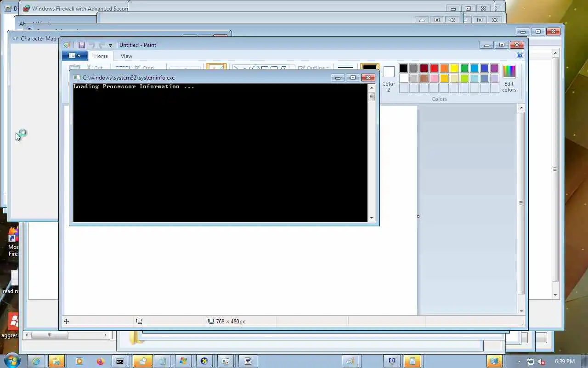Pick the purple swatch at the end of the top row
The width and height of the screenshot is (588, 368).
[495, 68]
